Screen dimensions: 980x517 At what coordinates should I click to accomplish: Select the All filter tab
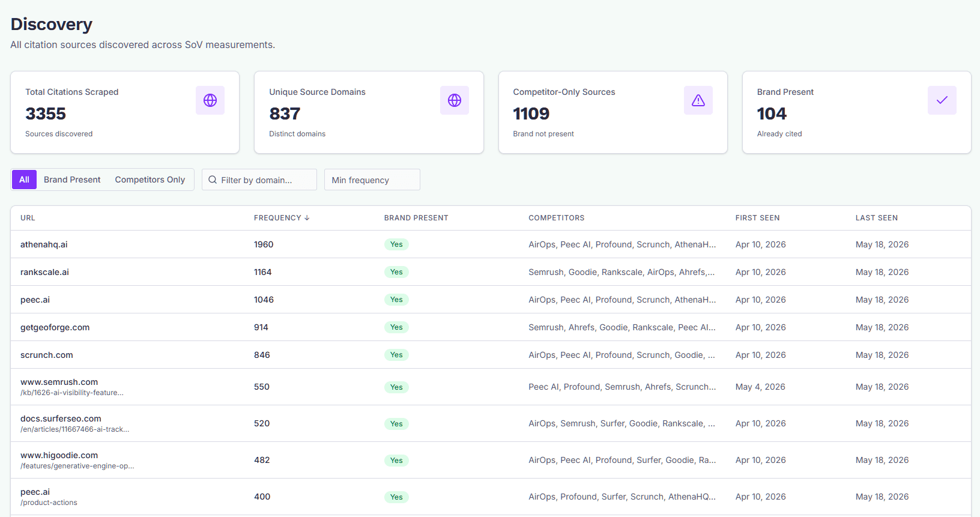[x=24, y=180]
